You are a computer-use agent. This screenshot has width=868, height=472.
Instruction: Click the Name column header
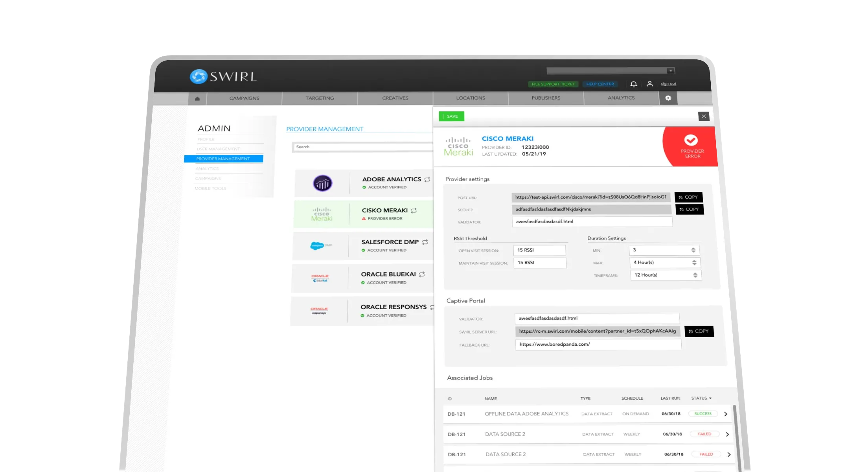pos(491,399)
